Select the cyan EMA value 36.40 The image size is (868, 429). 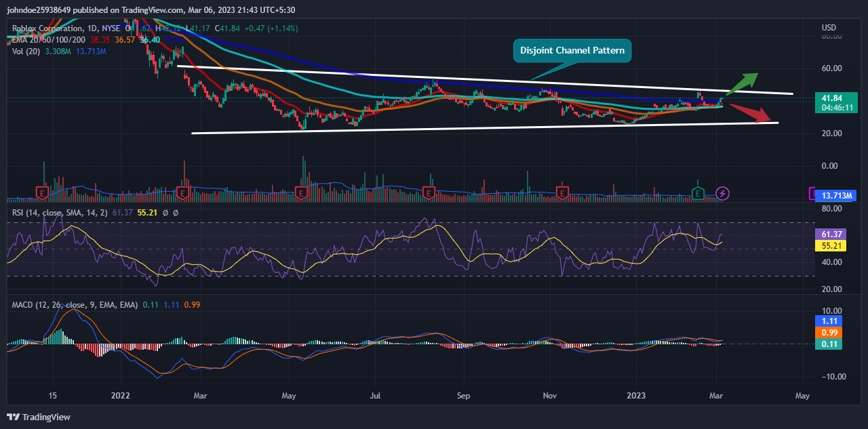149,40
